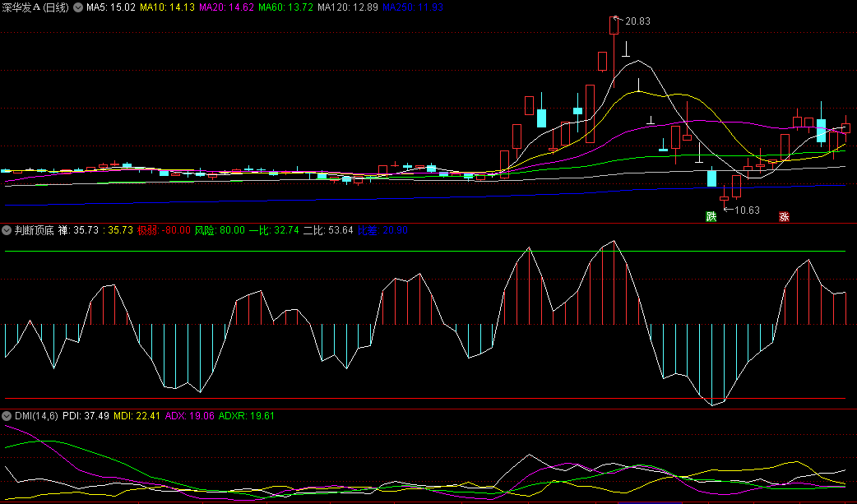This screenshot has height=504, width=857.
Task: Click the 禅: 35.73 value
Action: pyautogui.click(x=78, y=231)
